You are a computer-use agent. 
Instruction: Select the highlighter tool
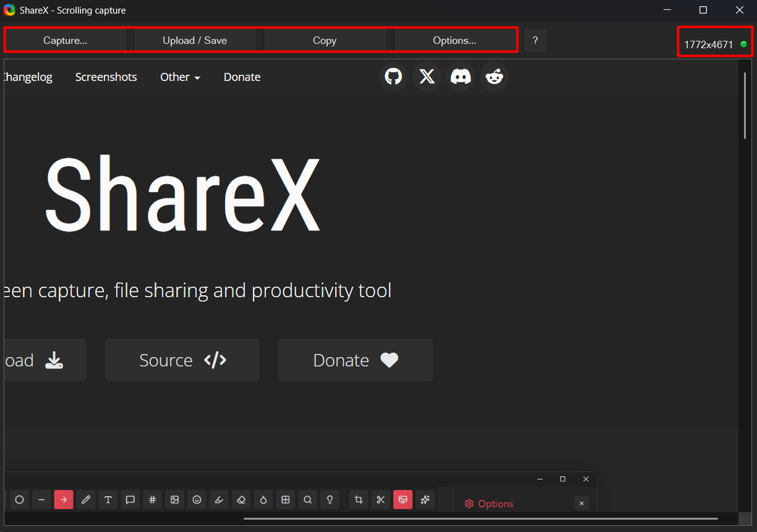220,500
